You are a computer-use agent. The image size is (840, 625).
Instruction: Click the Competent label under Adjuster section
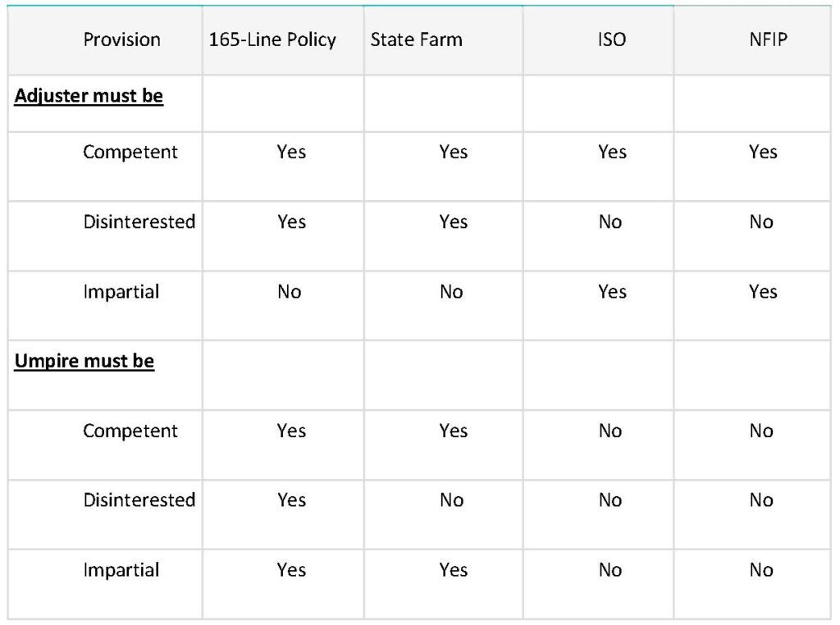pos(130,152)
